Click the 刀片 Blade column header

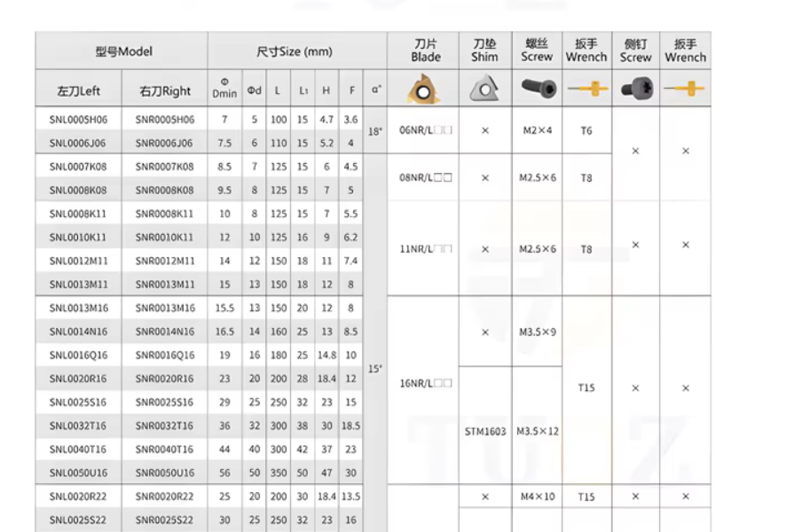[x=423, y=51]
